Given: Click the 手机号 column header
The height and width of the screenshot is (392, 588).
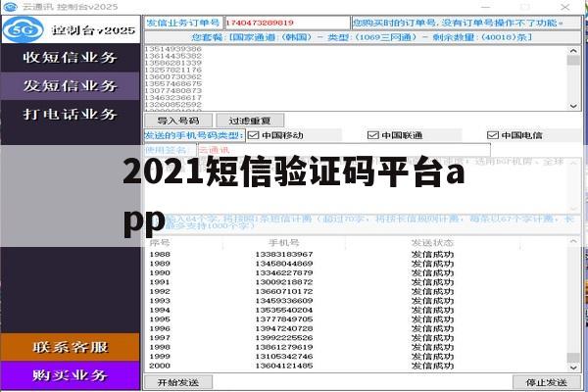Looking at the screenshot, I should click(284, 243).
